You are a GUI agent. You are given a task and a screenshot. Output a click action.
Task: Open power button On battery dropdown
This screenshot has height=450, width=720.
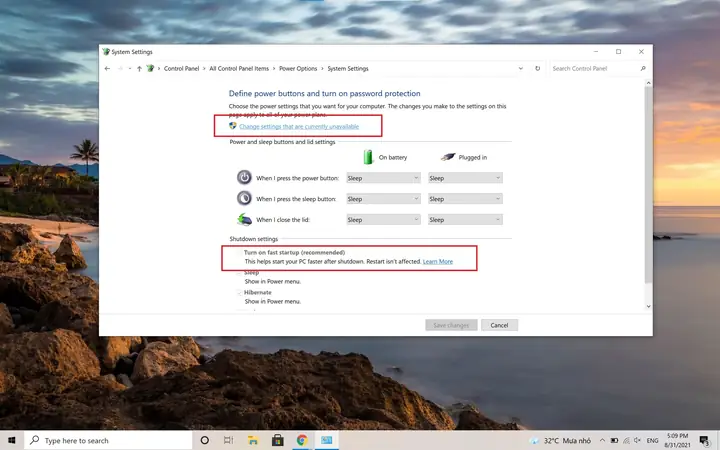click(x=383, y=178)
